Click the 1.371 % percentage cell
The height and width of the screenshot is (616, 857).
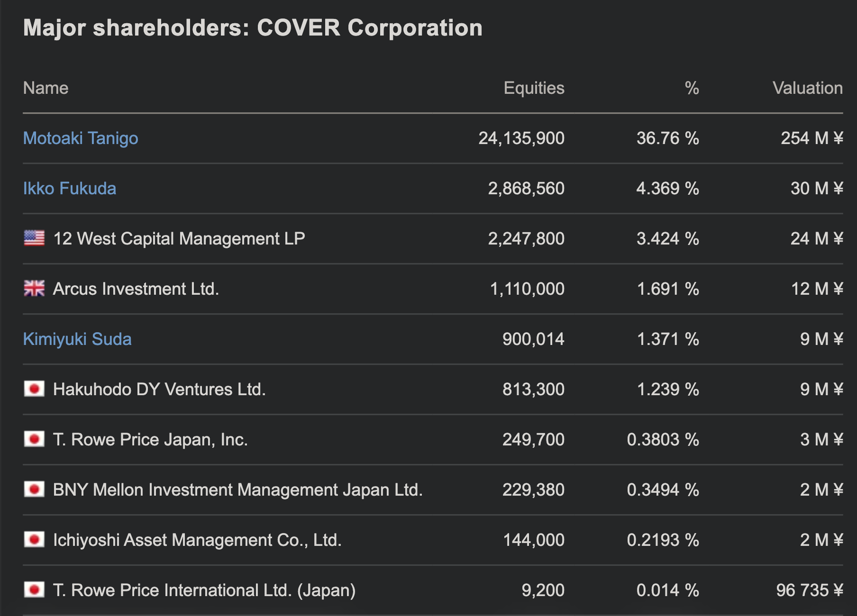coord(668,339)
